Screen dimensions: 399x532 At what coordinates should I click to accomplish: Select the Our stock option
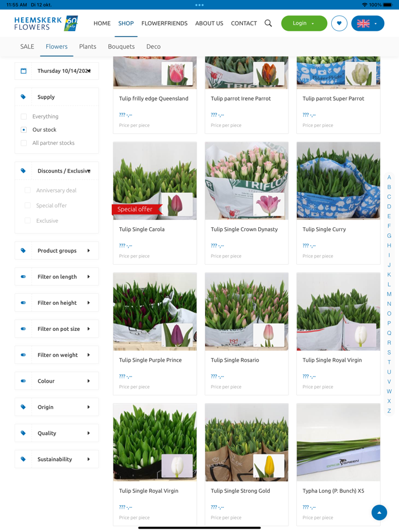(x=24, y=130)
